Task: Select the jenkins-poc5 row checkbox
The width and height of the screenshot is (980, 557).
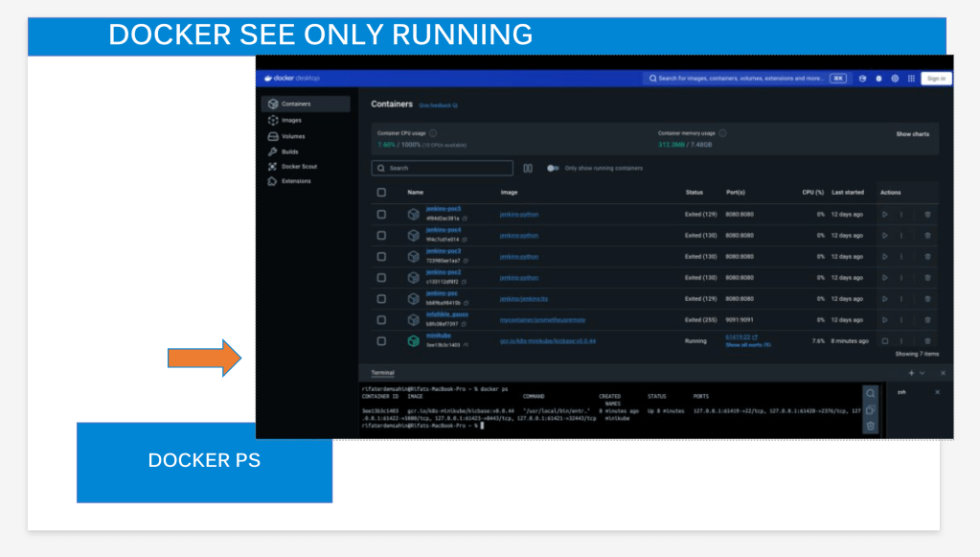Action: point(381,215)
